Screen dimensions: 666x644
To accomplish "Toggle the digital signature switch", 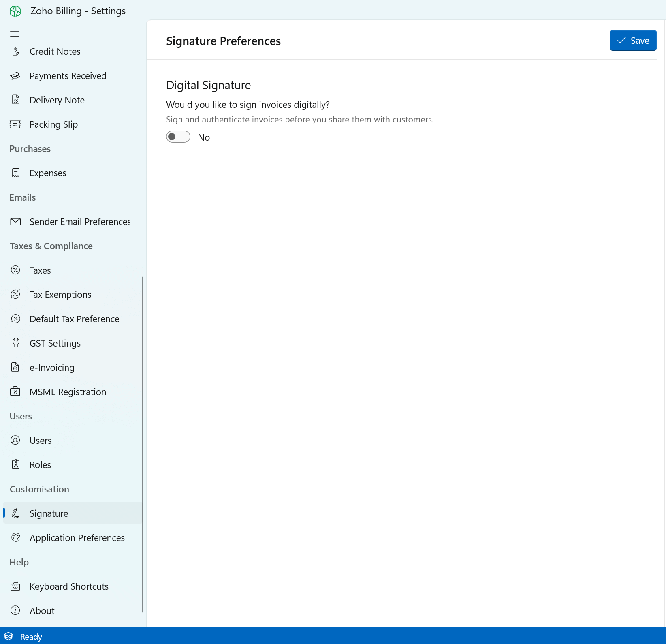I will (178, 137).
